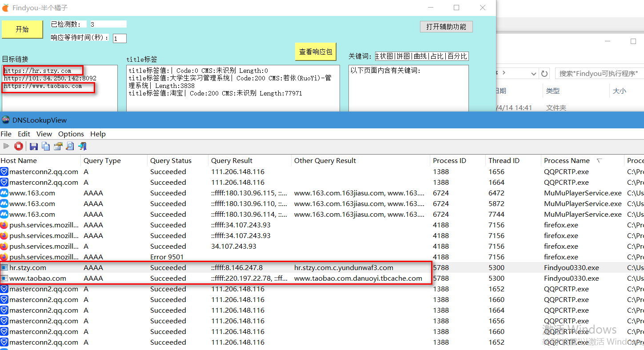Image resolution: width=644 pixels, height=350 pixels.
Task: Click the 大小 column header in Explorer
Action: (620, 91)
